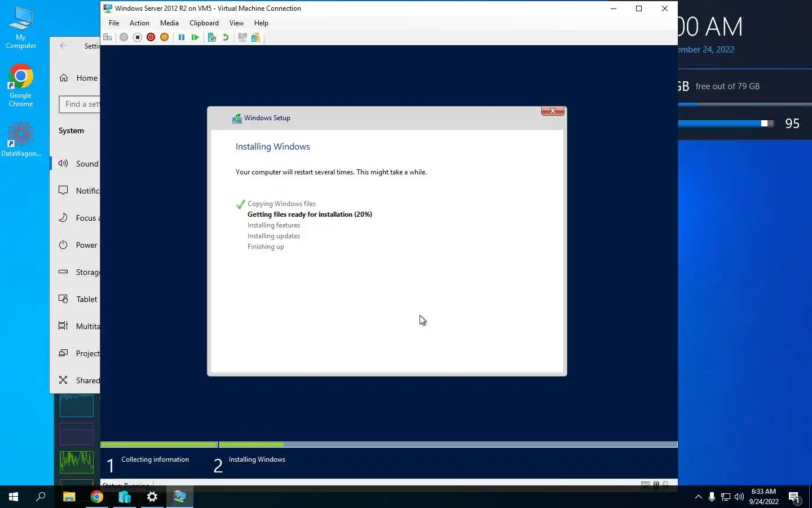Turn off the VM with the square stop icon
This screenshot has width=812, height=508.
tap(137, 37)
